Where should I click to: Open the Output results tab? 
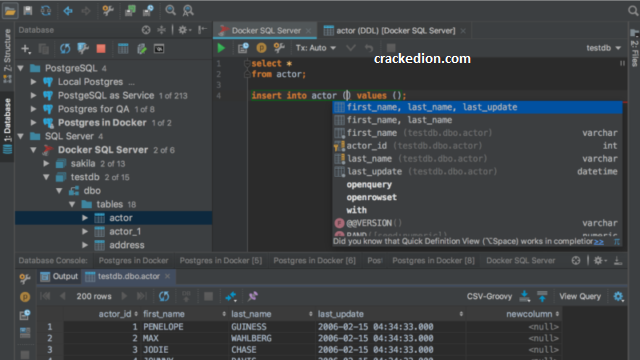tap(59, 277)
